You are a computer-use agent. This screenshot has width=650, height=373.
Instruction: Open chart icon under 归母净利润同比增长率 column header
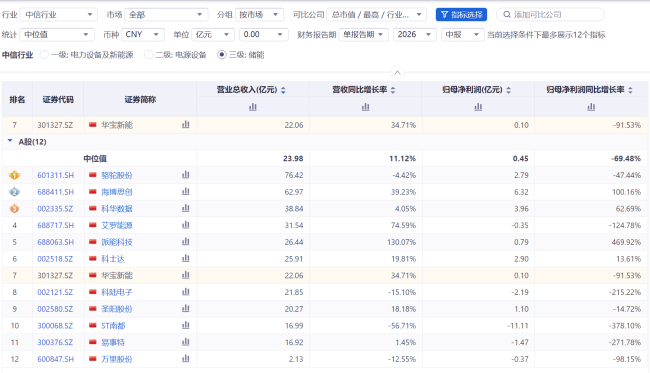[591, 107]
